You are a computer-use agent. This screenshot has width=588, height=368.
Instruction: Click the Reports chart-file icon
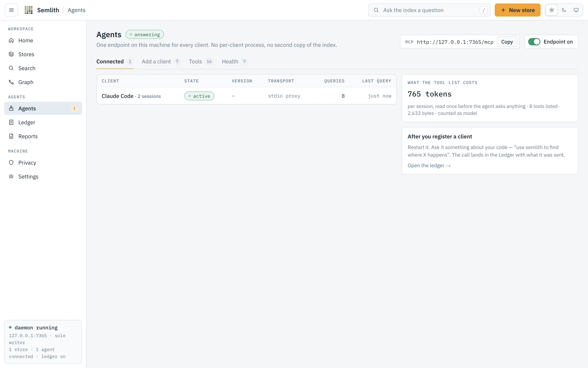coord(11,136)
